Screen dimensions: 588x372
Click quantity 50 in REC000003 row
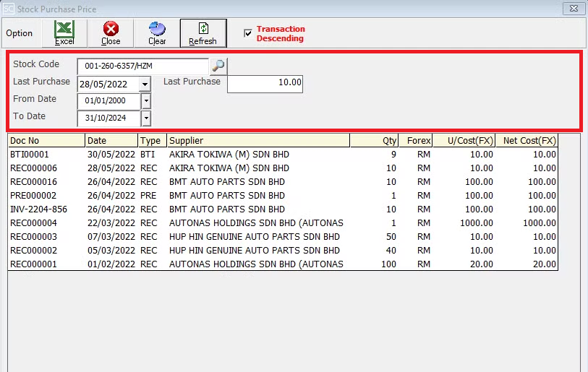[391, 237]
